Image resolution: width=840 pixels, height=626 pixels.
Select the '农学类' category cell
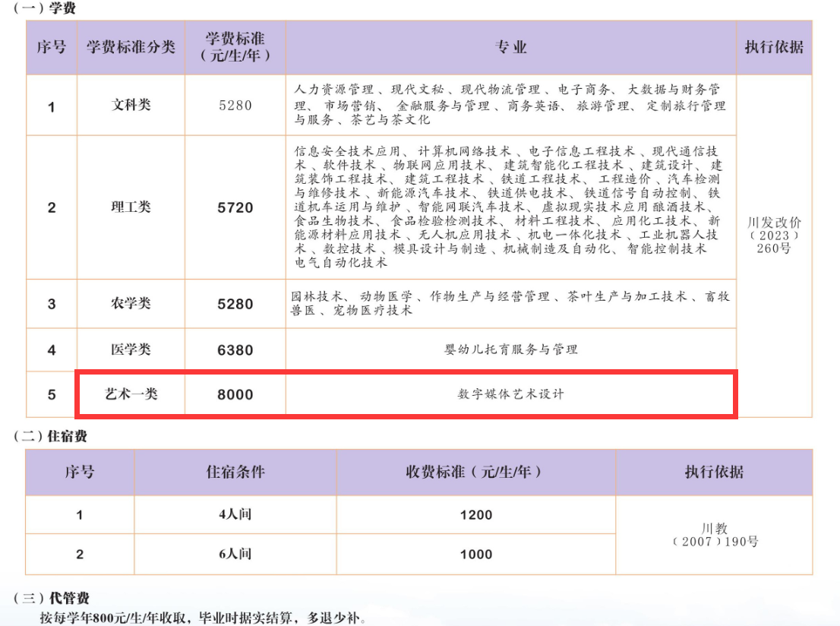click(131, 303)
